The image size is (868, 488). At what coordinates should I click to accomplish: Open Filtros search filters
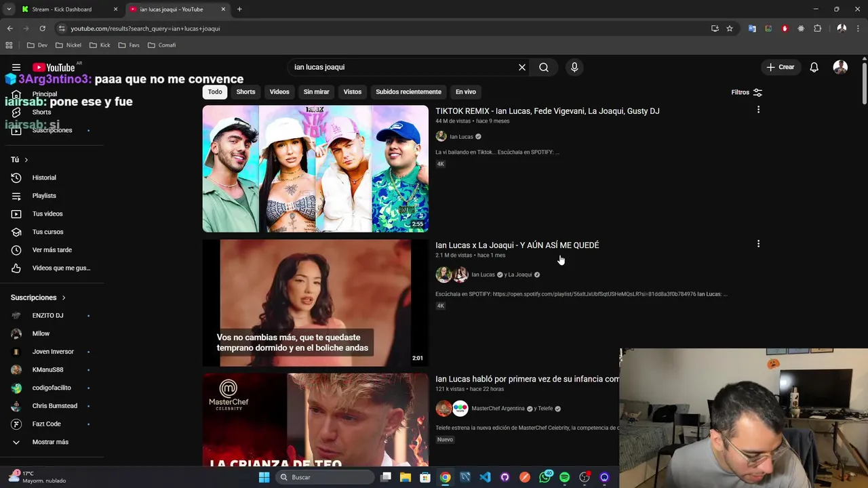coord(747,92)
